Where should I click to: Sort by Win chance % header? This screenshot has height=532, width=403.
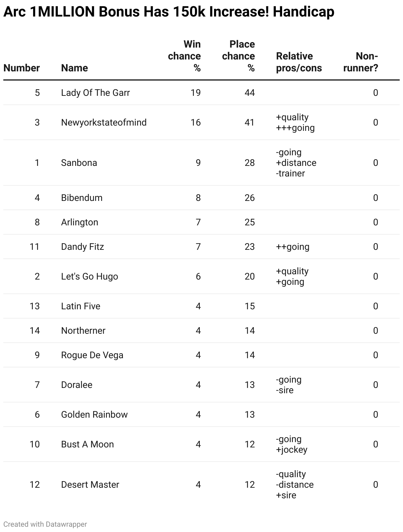click(x=184, y=56)
